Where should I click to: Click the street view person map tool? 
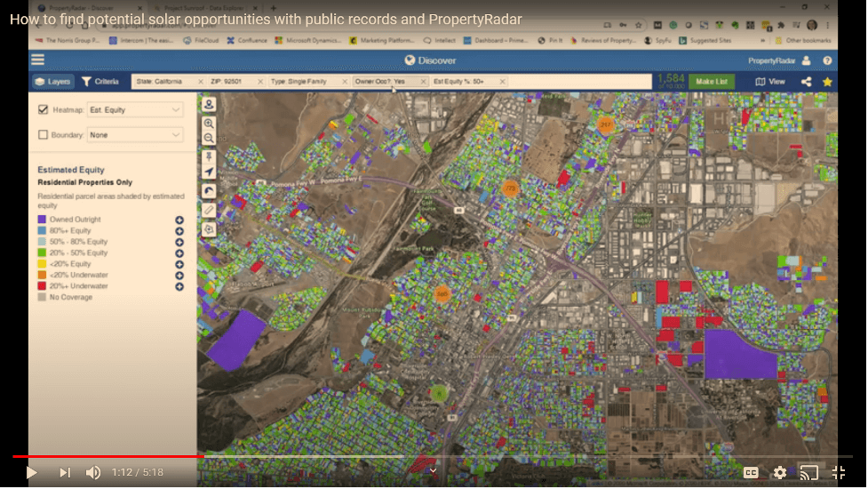[209, 104]
